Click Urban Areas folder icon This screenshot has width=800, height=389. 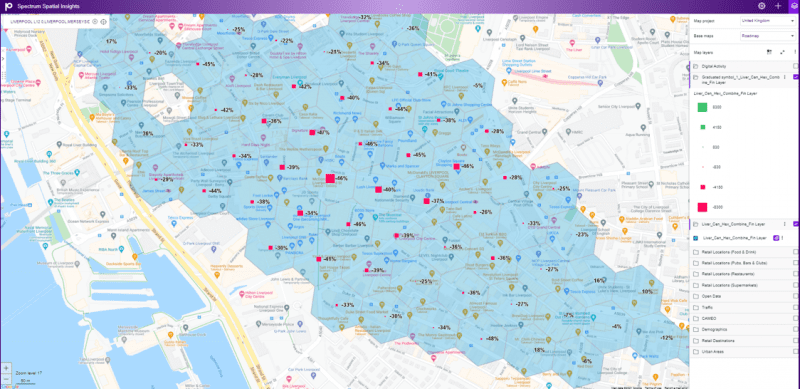696,352
